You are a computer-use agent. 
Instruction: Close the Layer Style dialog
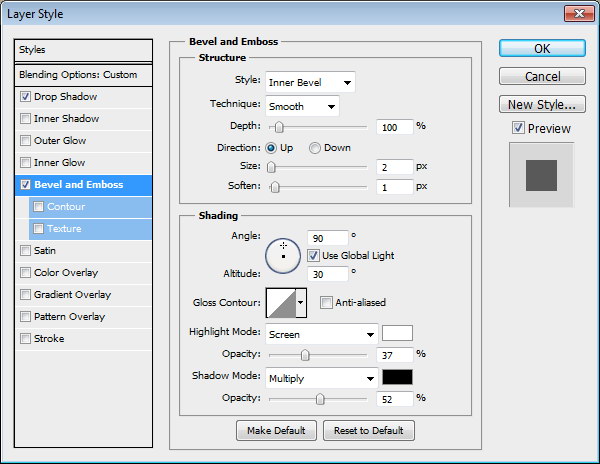(575, 14)
